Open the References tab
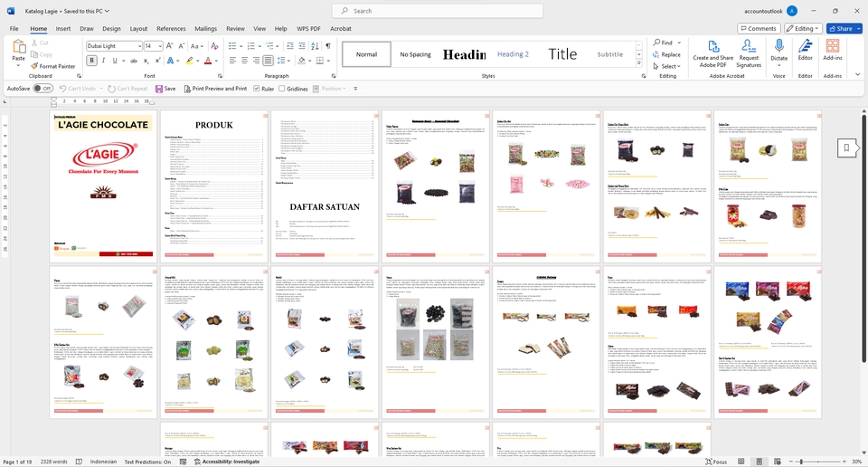The image size is (868, 467). pos(171,28)
